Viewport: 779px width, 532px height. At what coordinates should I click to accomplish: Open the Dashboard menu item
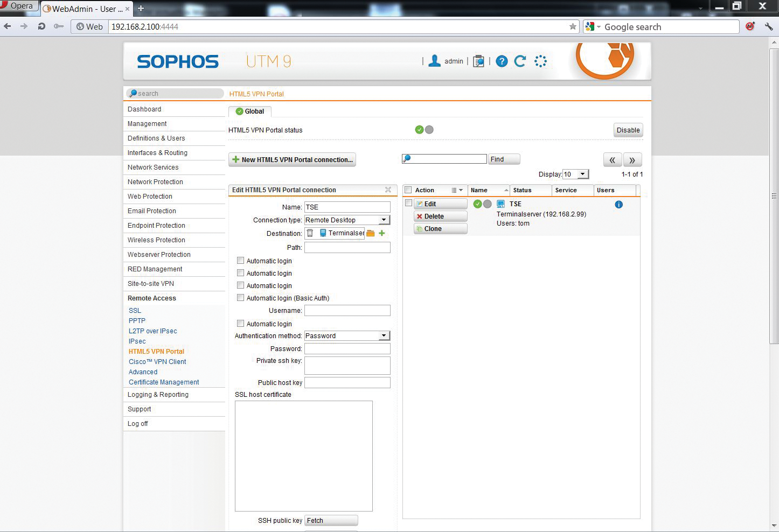pyautogui.click(x=174, y=109)
